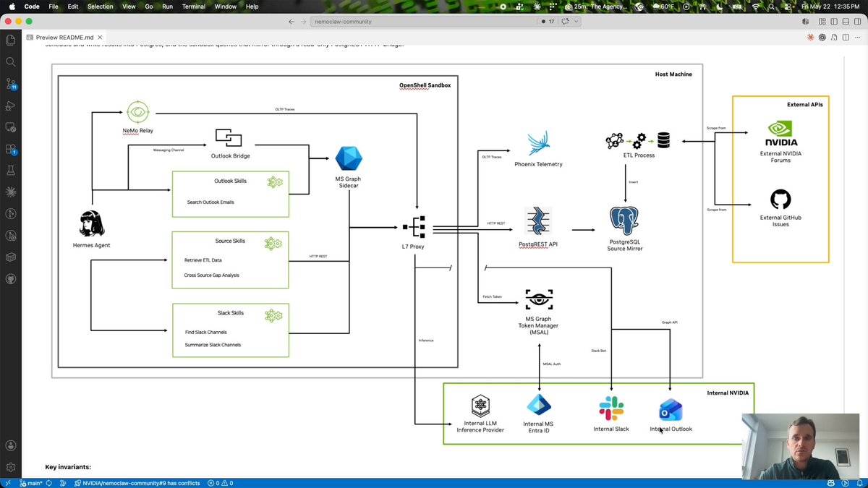
Task: Open the Run and Debug view
Action: pos(11,106)
